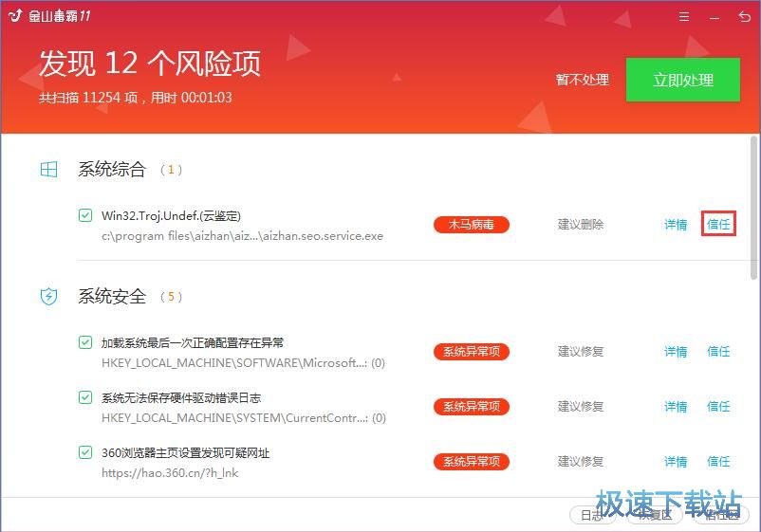Viewport: 761px width, 532px height.
Task: Click path aizhan.seo.service.exe text
Action: [242, 236]
